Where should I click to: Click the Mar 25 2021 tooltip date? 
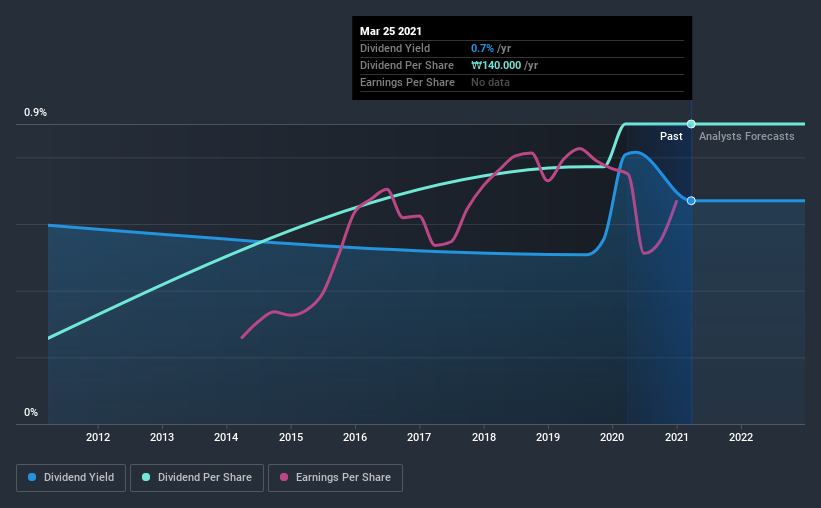pos(391,31)
